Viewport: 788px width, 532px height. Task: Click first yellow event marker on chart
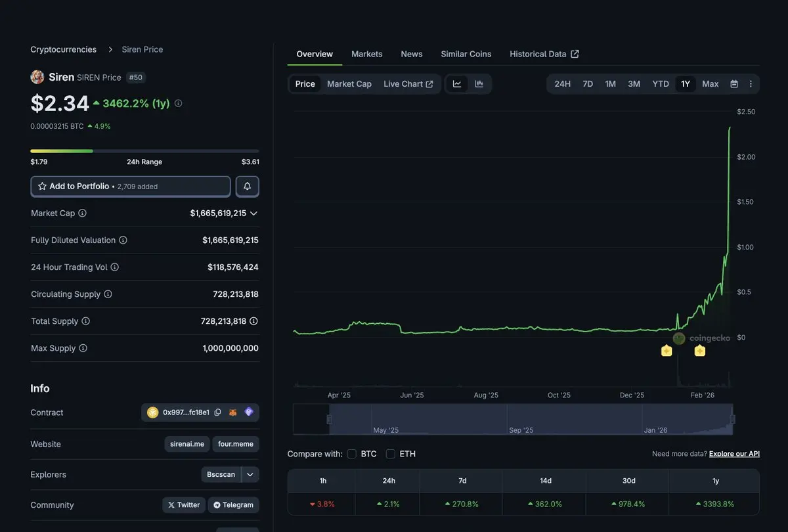(x=667, y=351)
